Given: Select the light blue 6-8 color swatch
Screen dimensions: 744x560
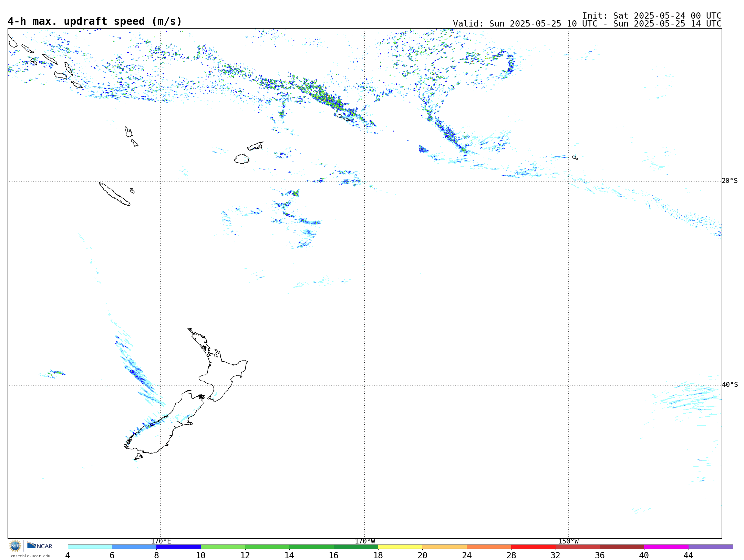Looking at the screenshot, I should point(134,547).
